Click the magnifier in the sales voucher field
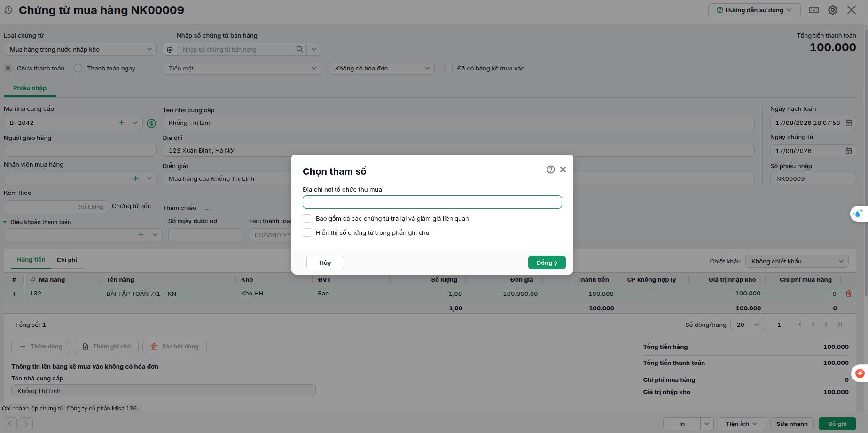 (299, 49)
